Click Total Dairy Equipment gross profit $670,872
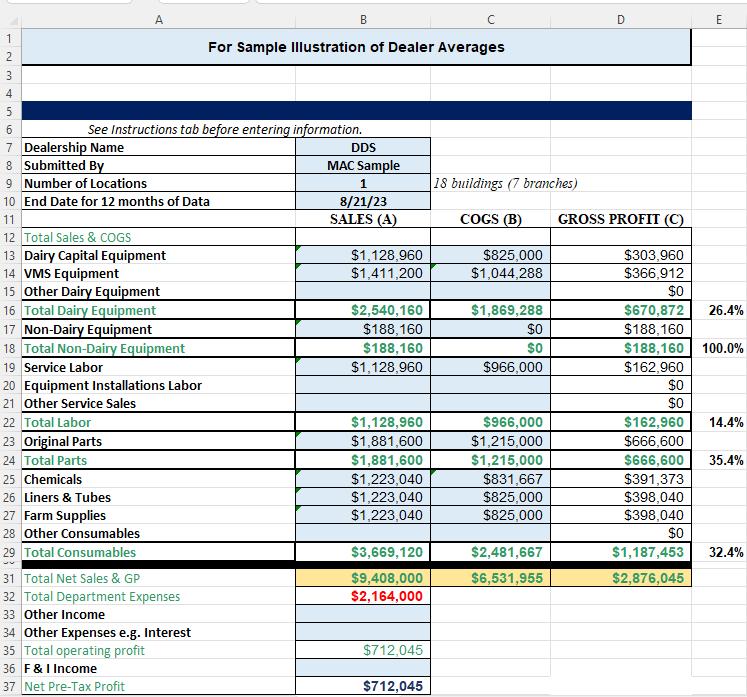 click(x=621, y=310)
